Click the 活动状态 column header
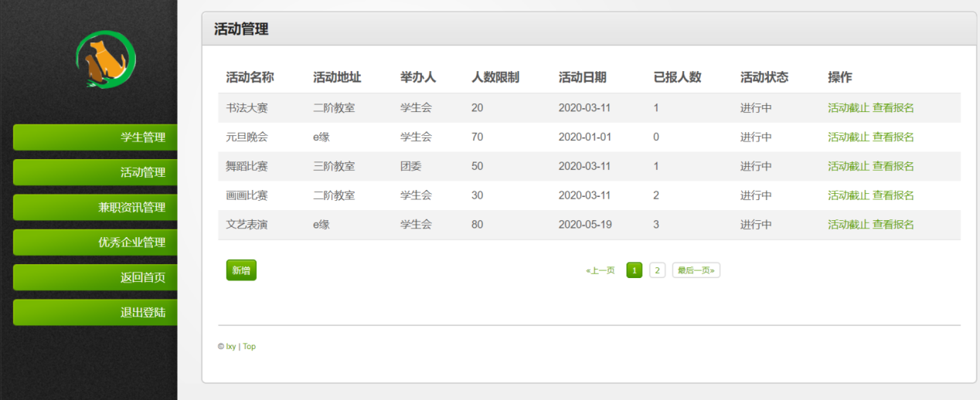 point(764,77)
